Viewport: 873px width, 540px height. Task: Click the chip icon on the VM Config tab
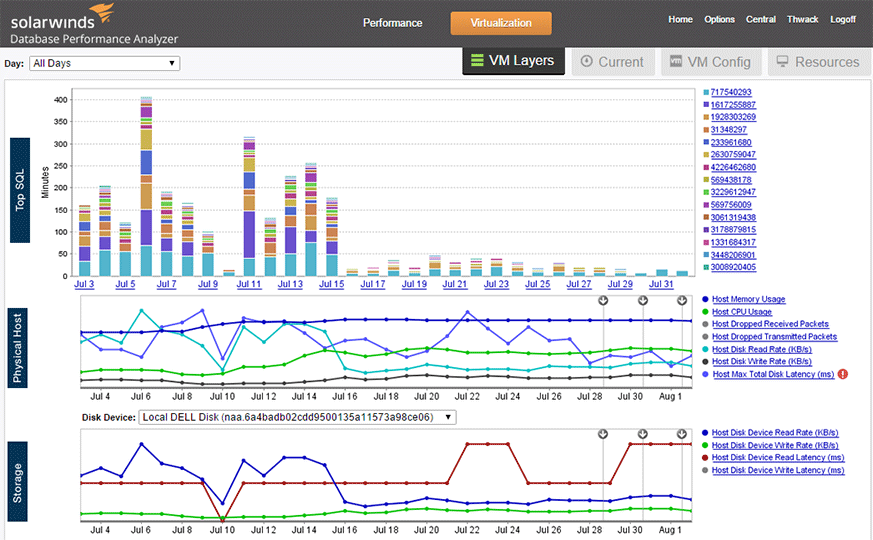[676, 61]
